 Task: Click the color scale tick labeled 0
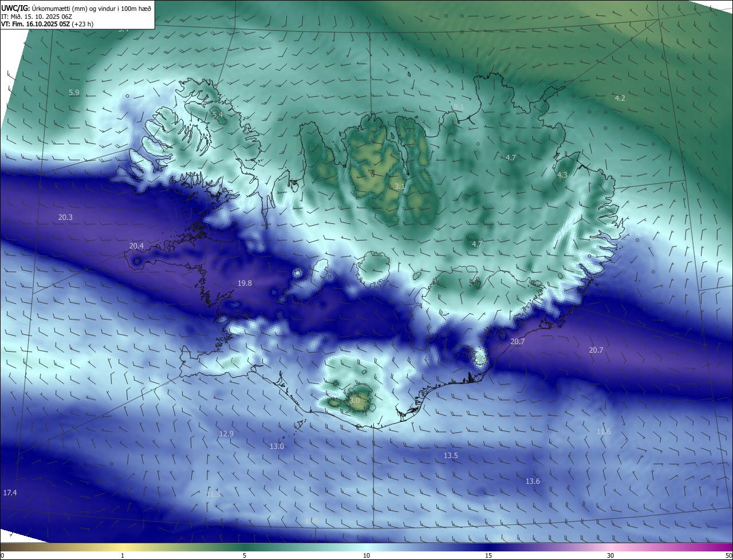[x=2, y=556]
